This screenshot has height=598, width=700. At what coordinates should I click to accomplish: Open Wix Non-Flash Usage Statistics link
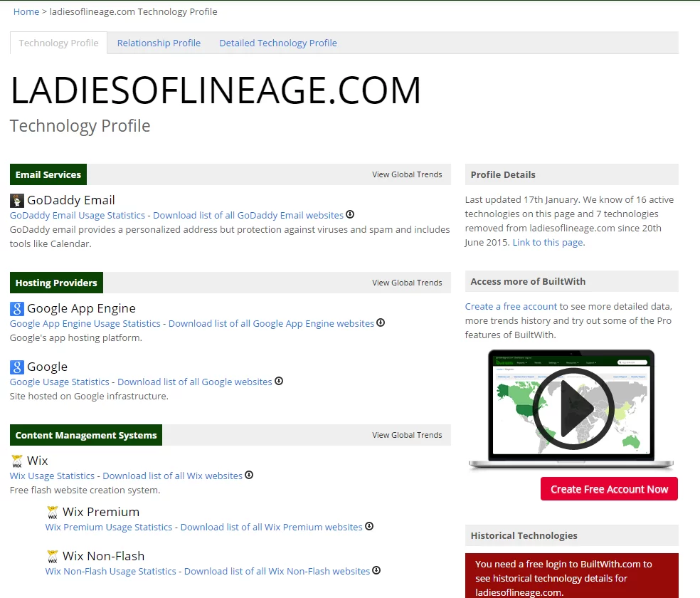click(x=111, y=571)
